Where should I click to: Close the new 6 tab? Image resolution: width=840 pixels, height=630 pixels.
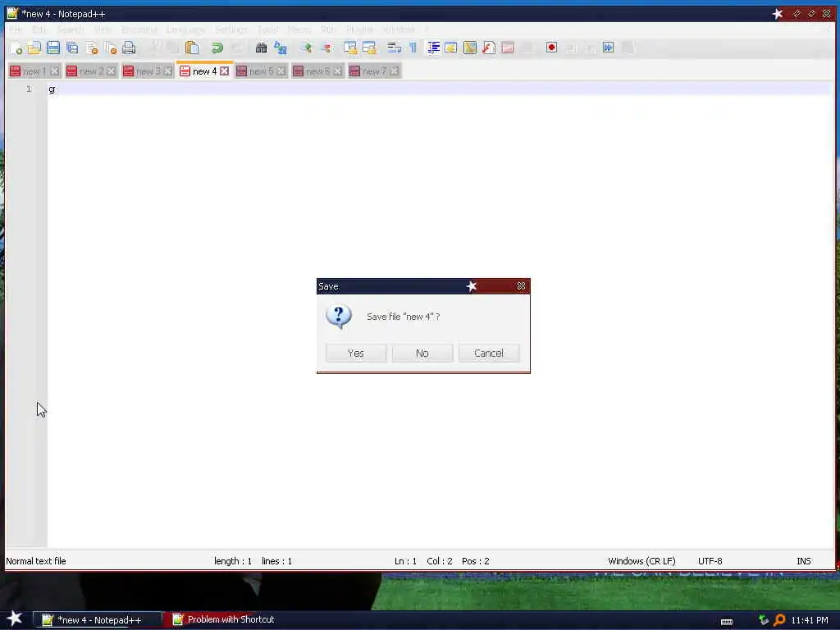[337, 71]
